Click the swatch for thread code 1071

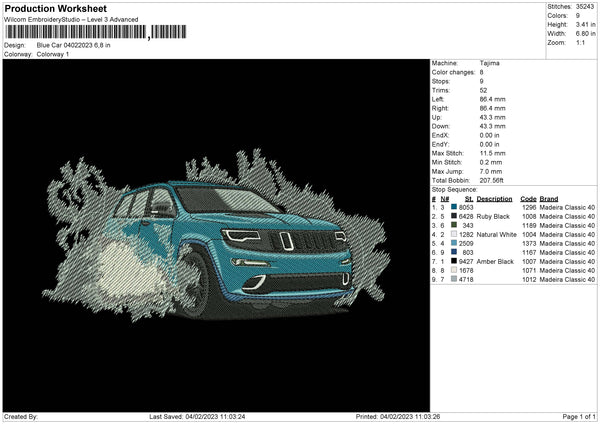(x=456, y=270)
